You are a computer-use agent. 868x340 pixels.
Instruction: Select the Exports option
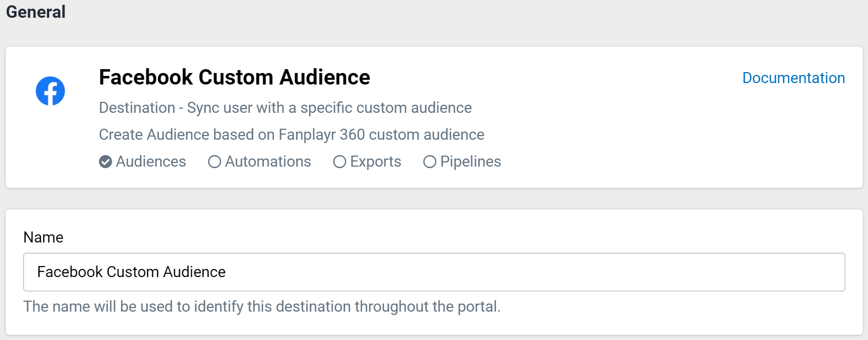click(367, 162)
